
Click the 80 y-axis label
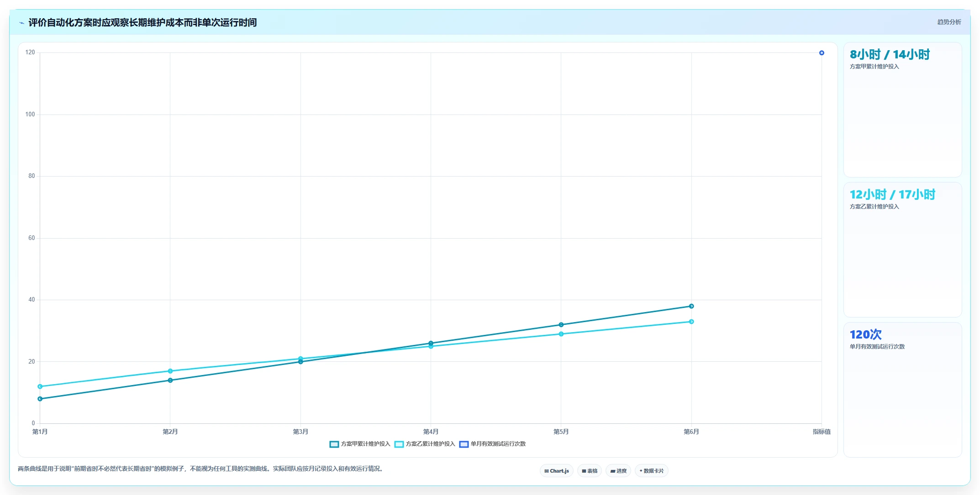click(32, 176)
